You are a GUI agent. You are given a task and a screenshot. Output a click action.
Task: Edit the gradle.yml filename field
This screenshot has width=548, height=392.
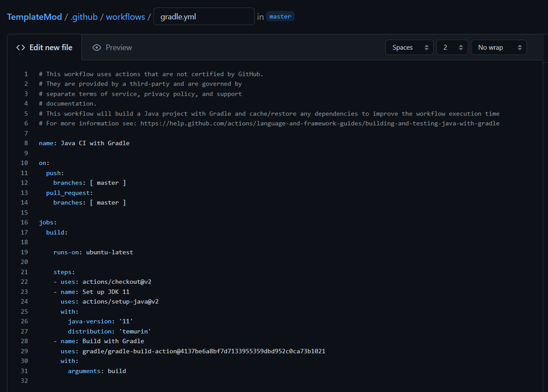click(204, 17)
